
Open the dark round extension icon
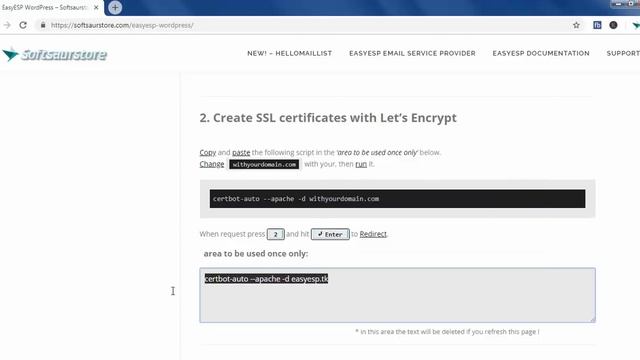coord(613,25)
